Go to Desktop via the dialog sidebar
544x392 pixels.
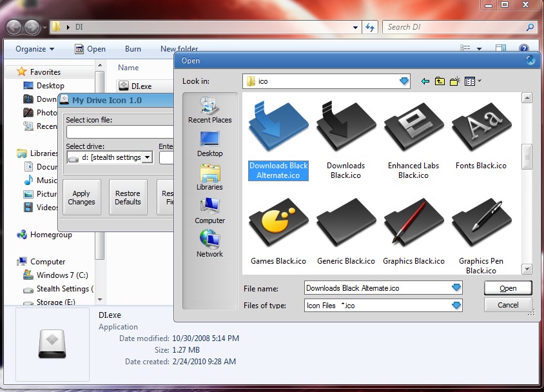(209, 143)
